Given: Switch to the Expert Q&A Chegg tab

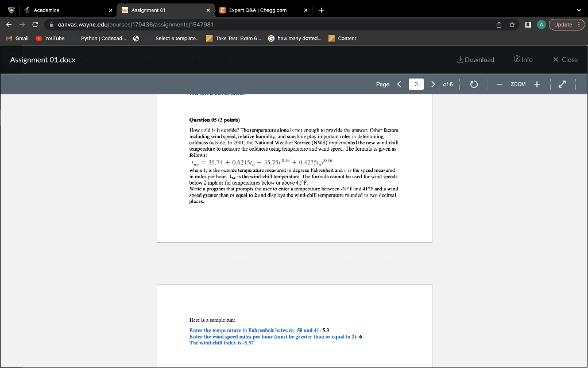Looking at the screenshot, I should point(262,10).
